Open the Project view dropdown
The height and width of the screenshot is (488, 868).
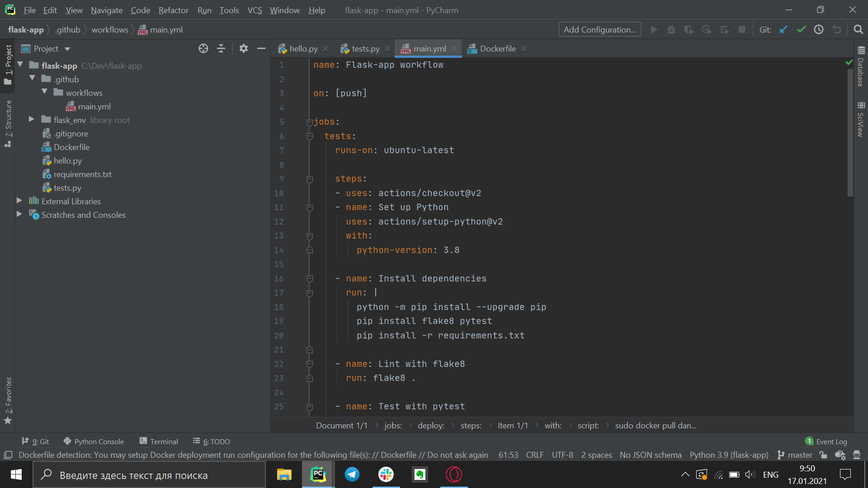pyautogui.click(x=67, y=49)
